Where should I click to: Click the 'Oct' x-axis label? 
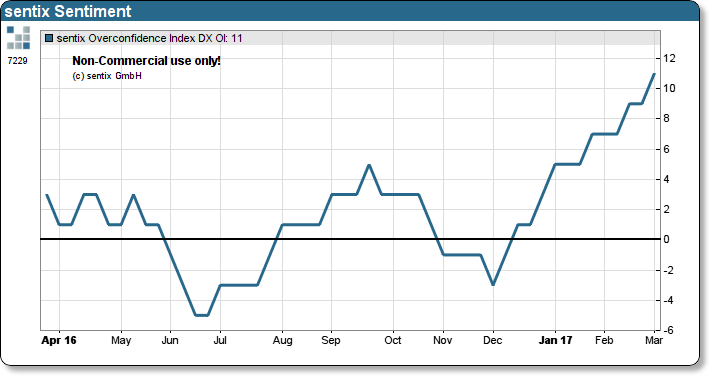pos(393,340)
